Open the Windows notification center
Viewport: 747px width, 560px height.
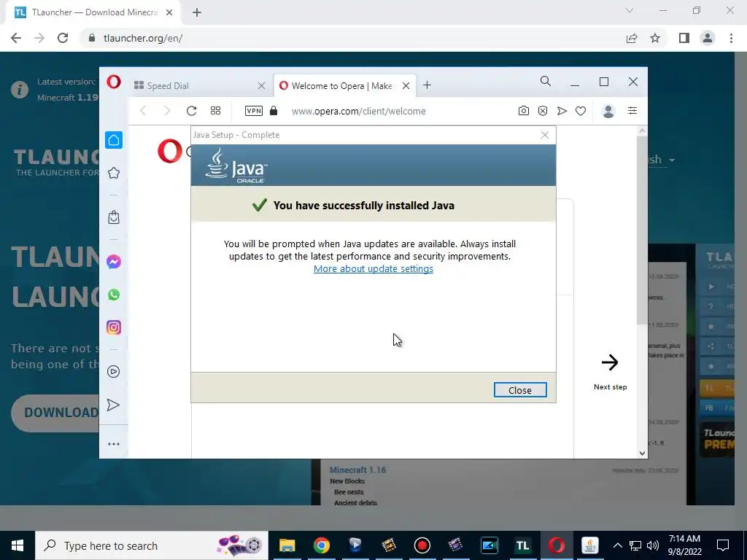(723, 545)
